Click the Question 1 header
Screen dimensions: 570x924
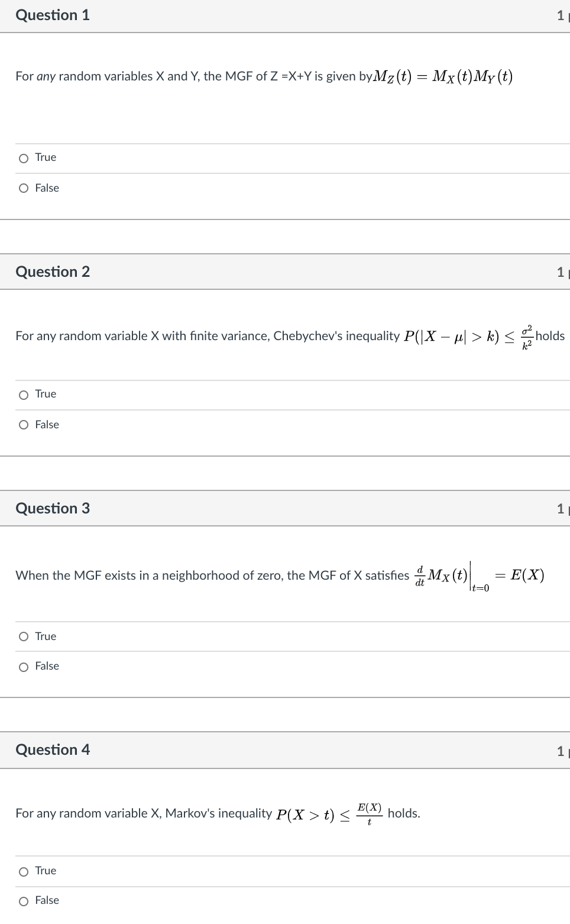click(53, 15)
